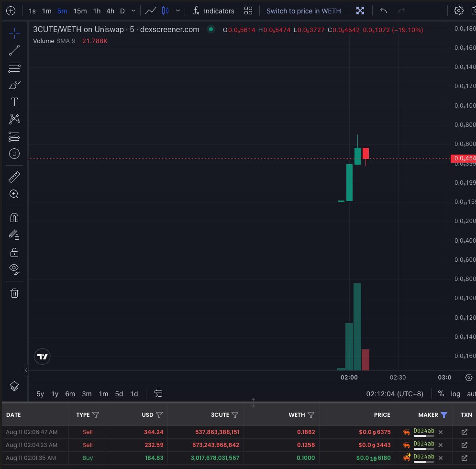Toggle stay in drawing mode
The image size is (476, 469).
(14, 234)
